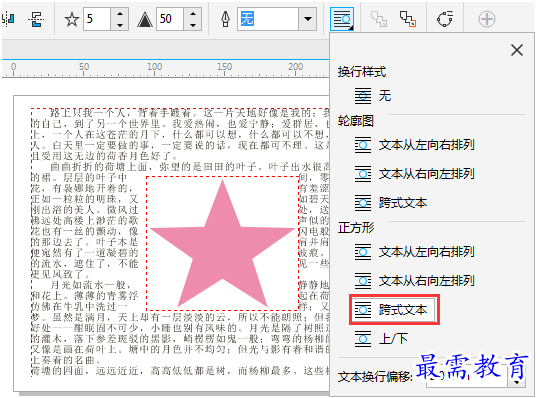Set the star points field showing 5

coord(97,19)
